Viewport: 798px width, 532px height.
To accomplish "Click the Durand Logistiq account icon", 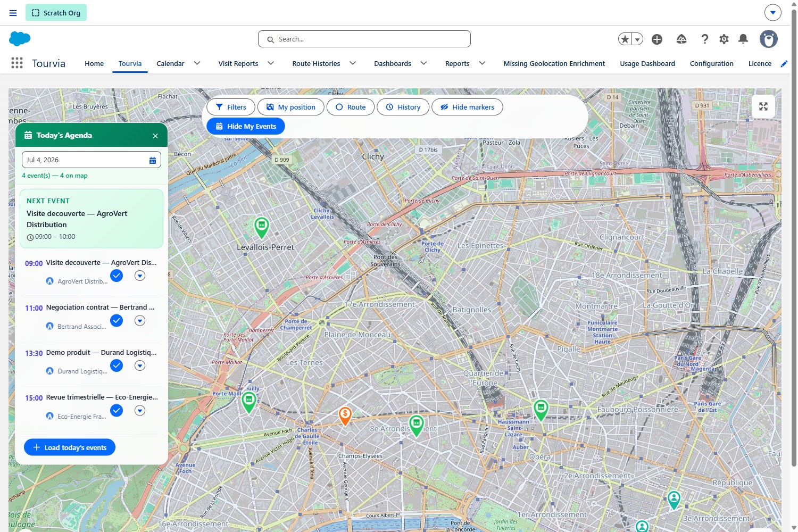I will click(x=50, y=371).
